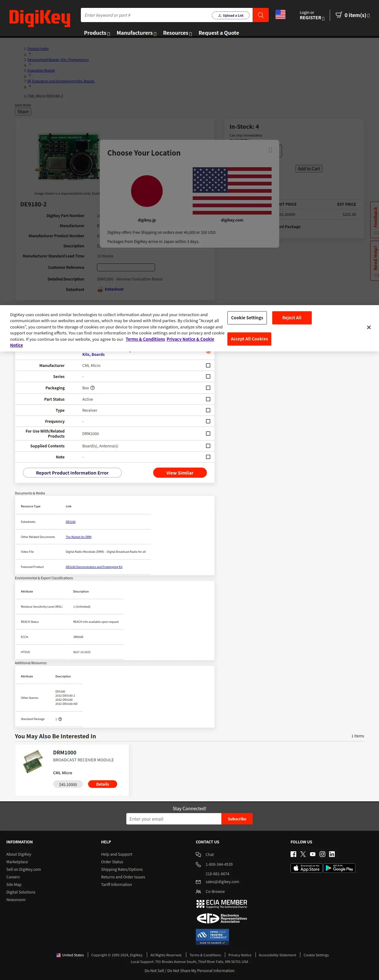
Task: Open the ECIA Member logo
Action: (x=222, y=904)
